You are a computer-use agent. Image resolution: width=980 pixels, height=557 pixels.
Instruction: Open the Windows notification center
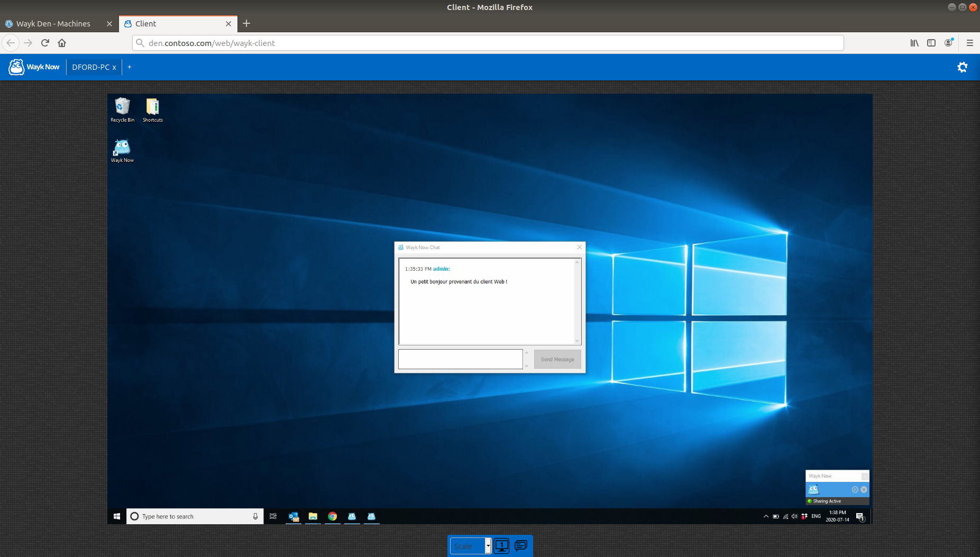coord(860,517)
